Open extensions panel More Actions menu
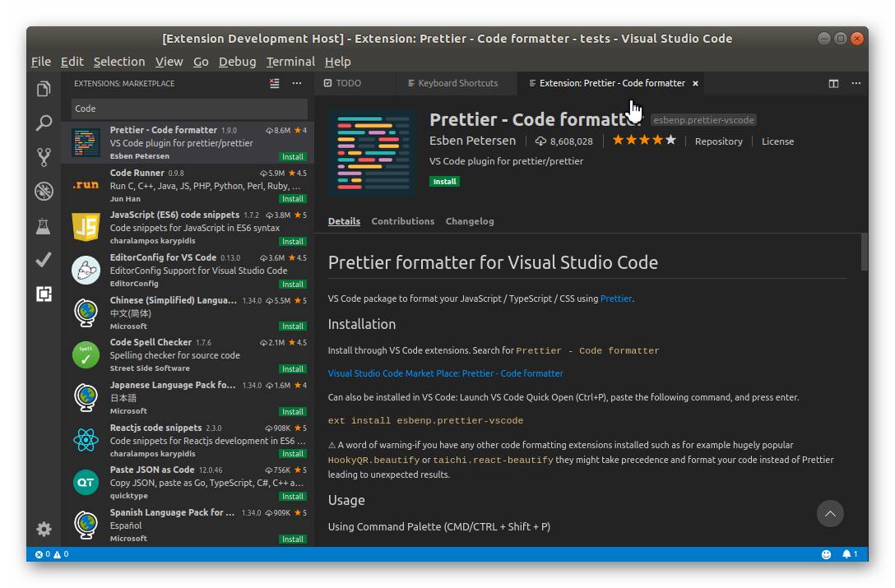This screenshot has height=588, width=895. pyautogui.click(x=297, y=83)
